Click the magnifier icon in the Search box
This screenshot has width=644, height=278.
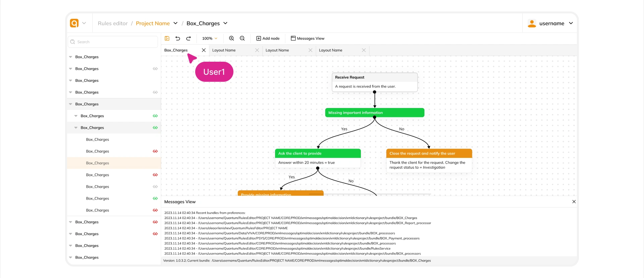pyautogui.click(x=72, y=42)
